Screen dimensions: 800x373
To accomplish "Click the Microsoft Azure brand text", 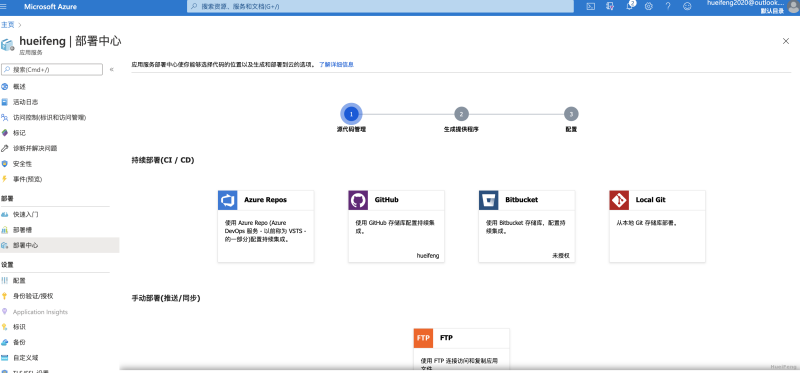I will [50, 7].
